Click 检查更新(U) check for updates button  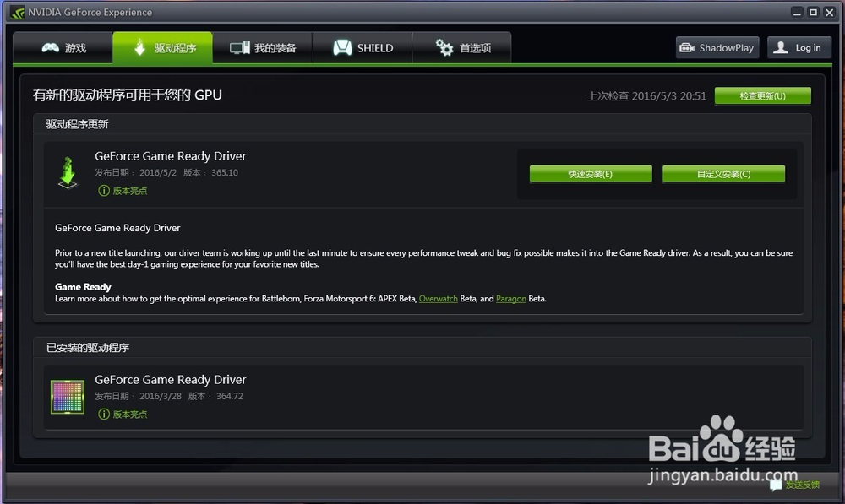[x=762, y=96]
